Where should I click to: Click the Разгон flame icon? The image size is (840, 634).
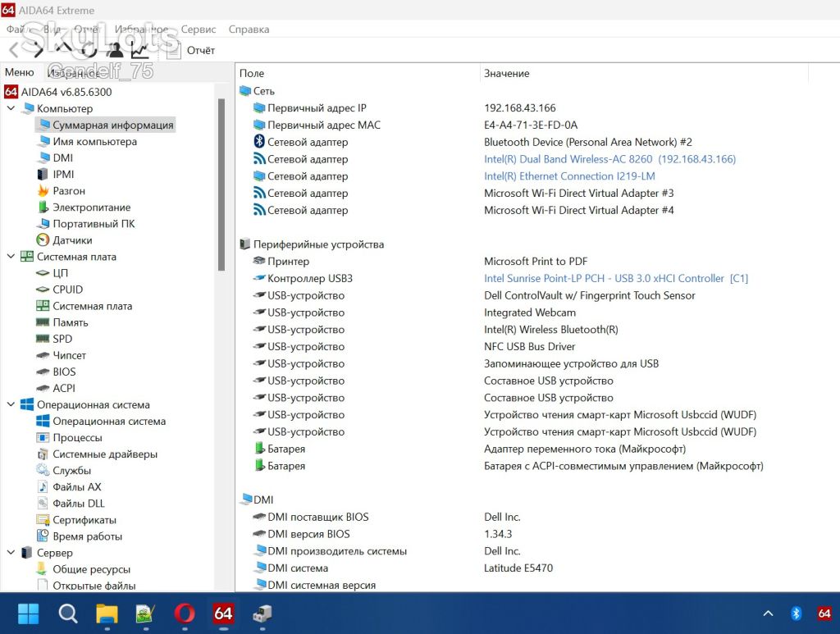click(43, 190)
